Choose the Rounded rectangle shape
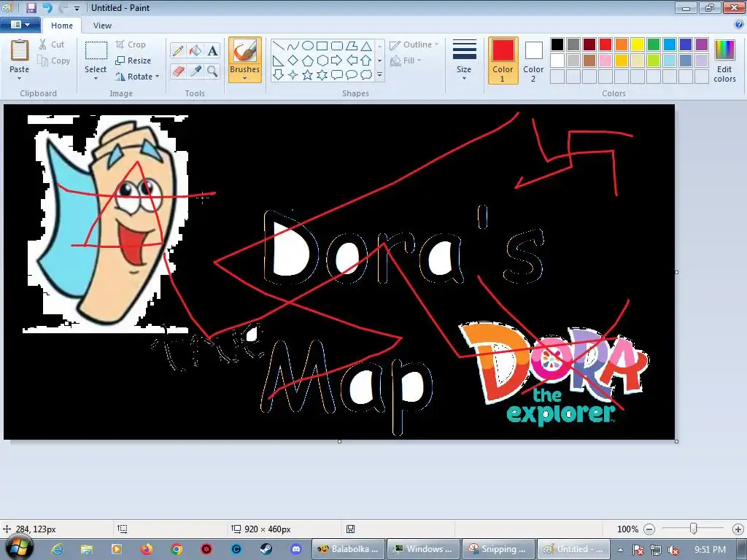This screenshot has width=747, height=560. click(337, 46)
